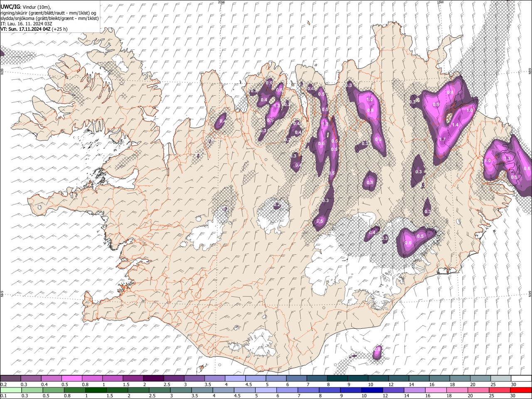532x399 pixels.
Task: Select the snow legend swatch starting at 12
Action: click(399, 378)
